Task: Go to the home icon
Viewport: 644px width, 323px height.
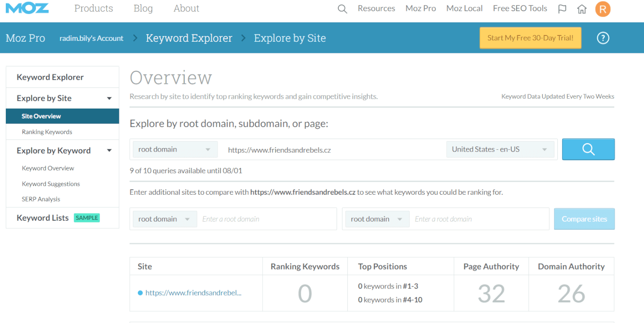Action: pyautogui.click(x=582, y=9)
